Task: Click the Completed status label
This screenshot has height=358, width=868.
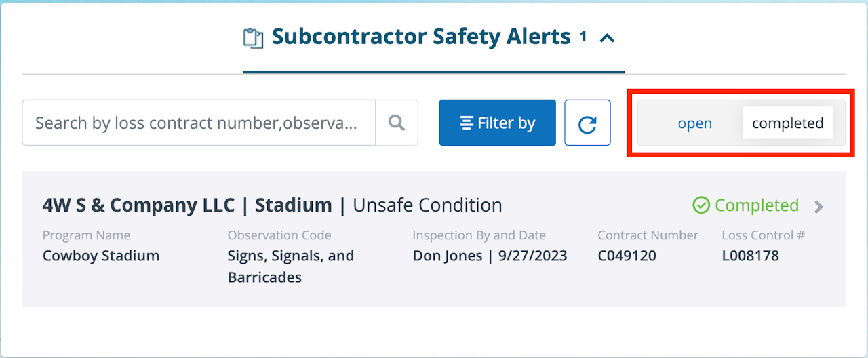Action: (x=756, y=205)
